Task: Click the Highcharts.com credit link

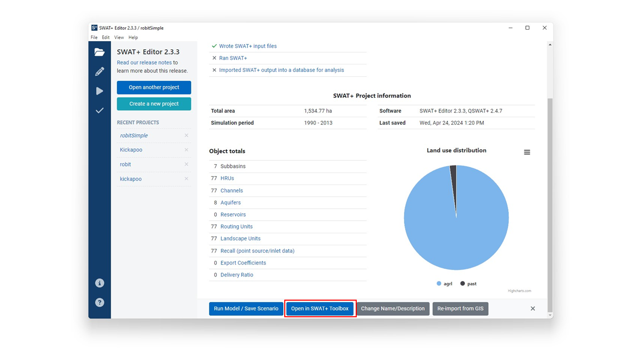Action: tap(519, 291)
